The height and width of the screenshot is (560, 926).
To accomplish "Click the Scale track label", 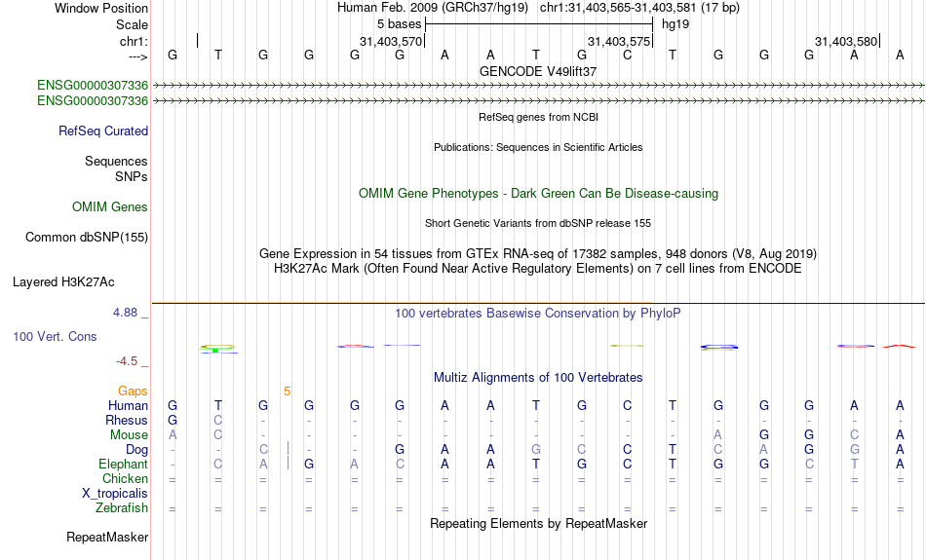I will click(x=132, y=24).
